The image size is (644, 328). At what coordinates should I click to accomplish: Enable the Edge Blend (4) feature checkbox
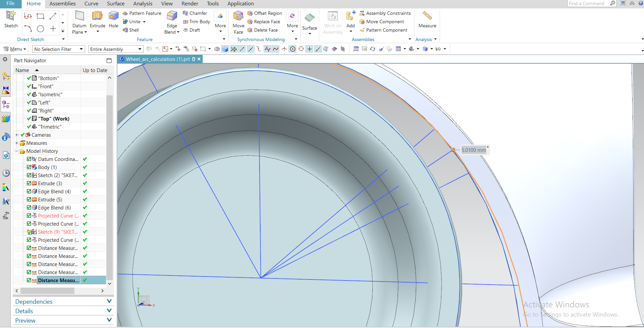pyautogui.click(x=29, y=191)
